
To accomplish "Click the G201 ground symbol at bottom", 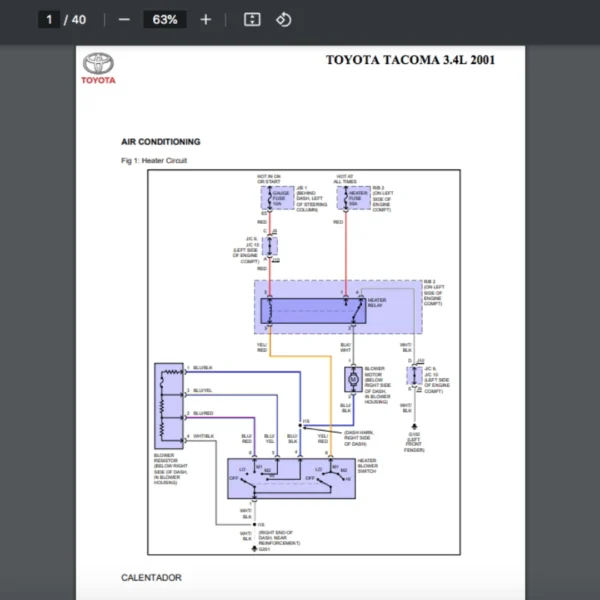I will tap(255, 549).
